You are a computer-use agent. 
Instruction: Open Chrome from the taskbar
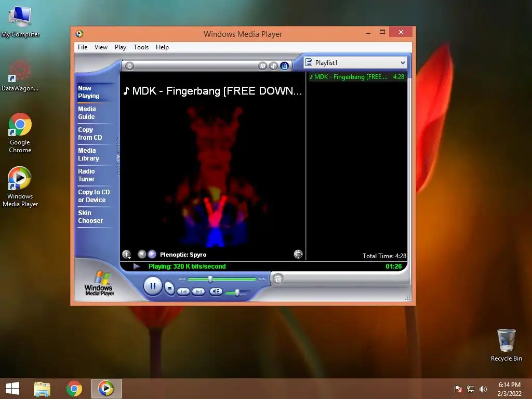click(74, 389)
